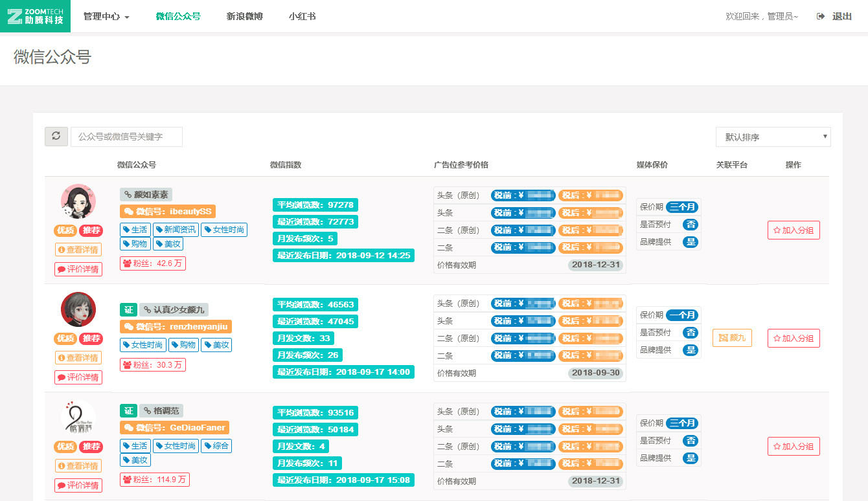Click the 粉丝 42.6万 follower badge
The width and height of the screenshot is (868, 501).
(x=153, y=263)
